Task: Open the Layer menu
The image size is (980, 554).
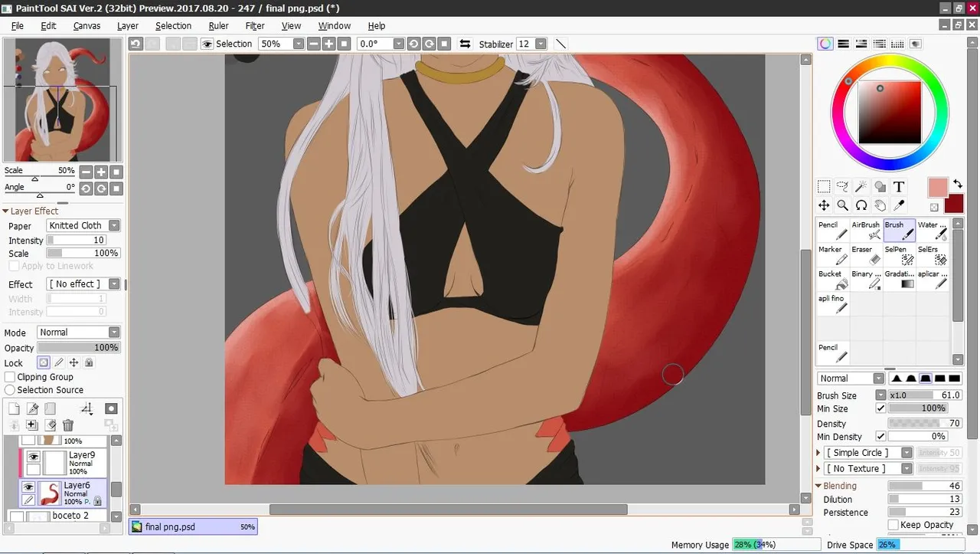Action: 128,26
